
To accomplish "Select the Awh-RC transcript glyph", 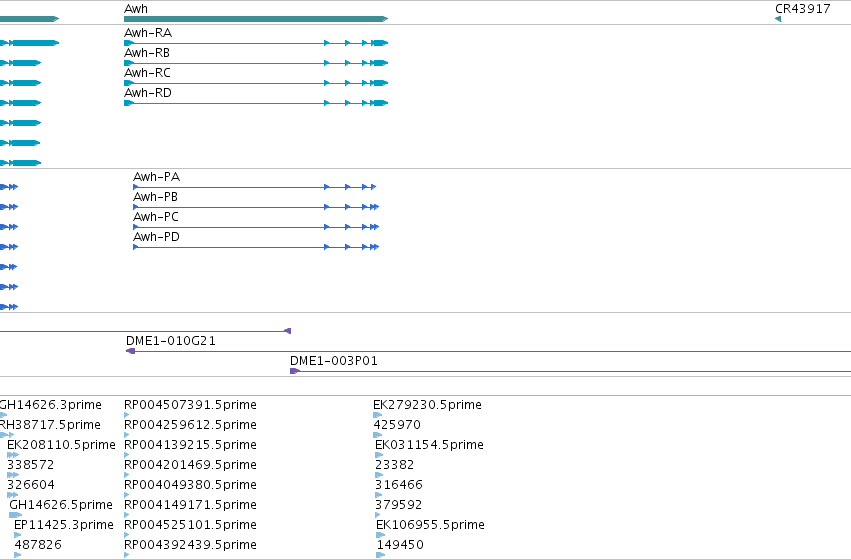I will tap(256, 83).
